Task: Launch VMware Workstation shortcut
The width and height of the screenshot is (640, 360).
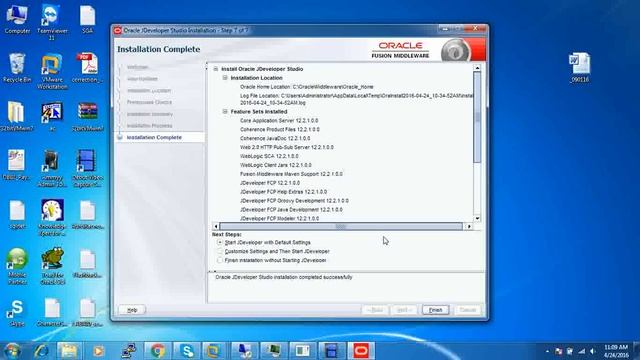Action: coord(52,71)
